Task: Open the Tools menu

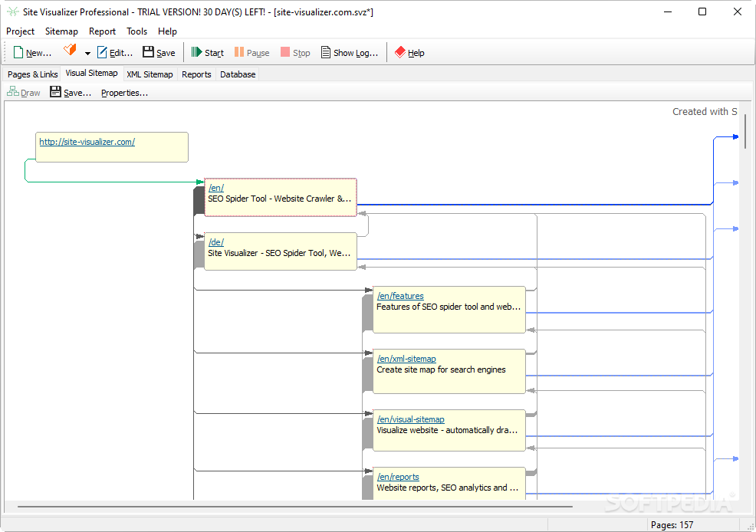Action: pyautogui.click(x=137, y=31)
